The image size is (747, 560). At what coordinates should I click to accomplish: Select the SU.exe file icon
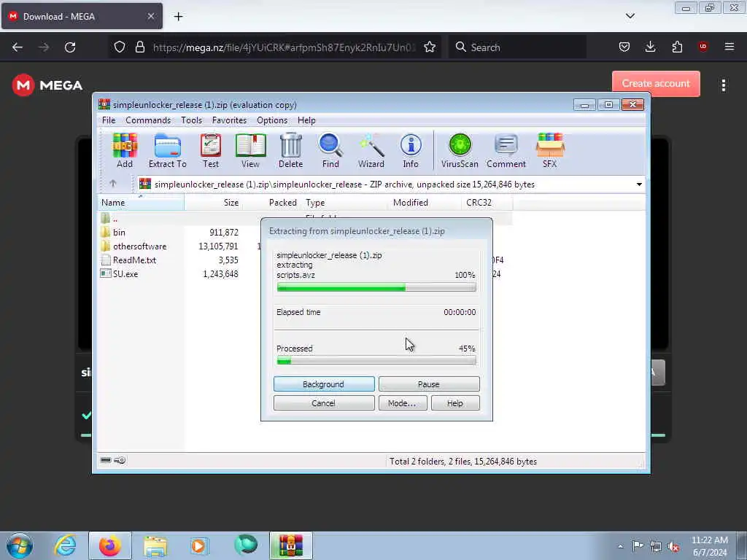pyautogui.click(x=105, y=274)
